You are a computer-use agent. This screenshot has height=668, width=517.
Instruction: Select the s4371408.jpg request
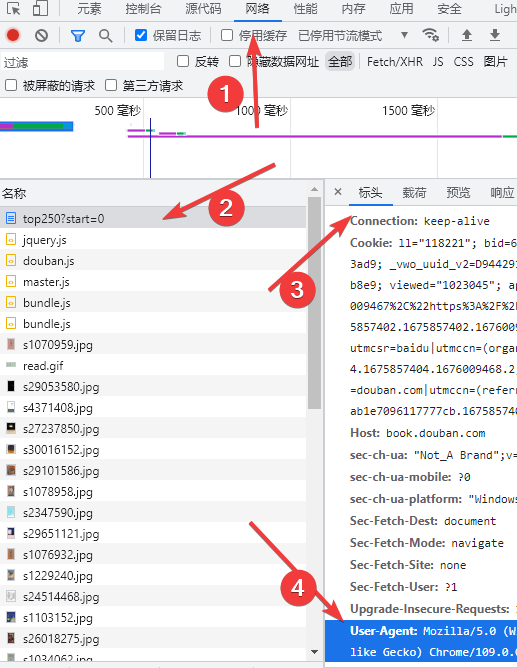[x=153, y=407]
